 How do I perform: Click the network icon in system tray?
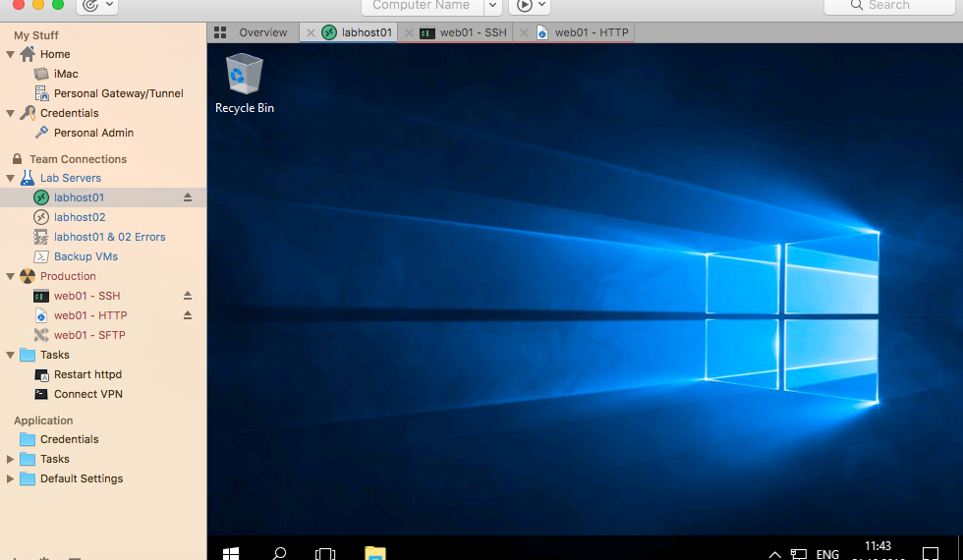coord(798,554)
